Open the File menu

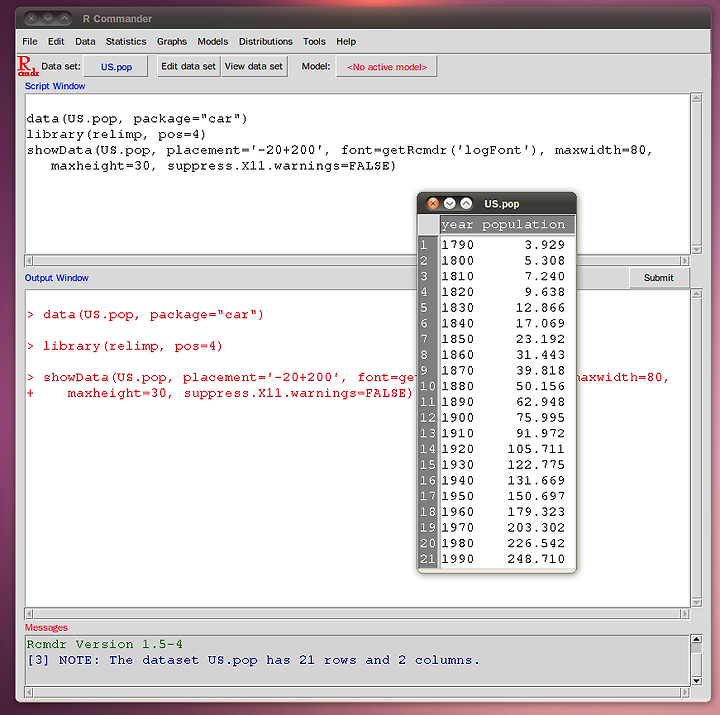tap(30, 42)
